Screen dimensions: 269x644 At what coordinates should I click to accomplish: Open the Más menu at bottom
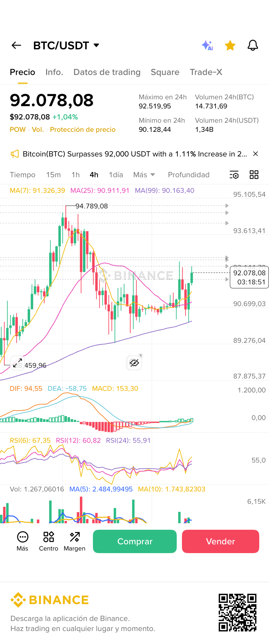[x=22, y=541]
